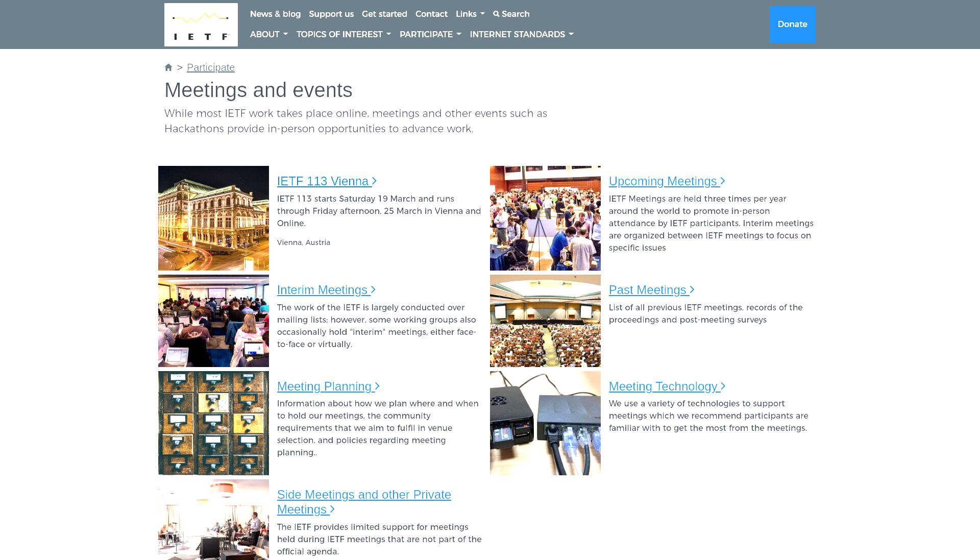Click the Side Meetings room photo
Screen dimensions: 980x560
point(213,520)
